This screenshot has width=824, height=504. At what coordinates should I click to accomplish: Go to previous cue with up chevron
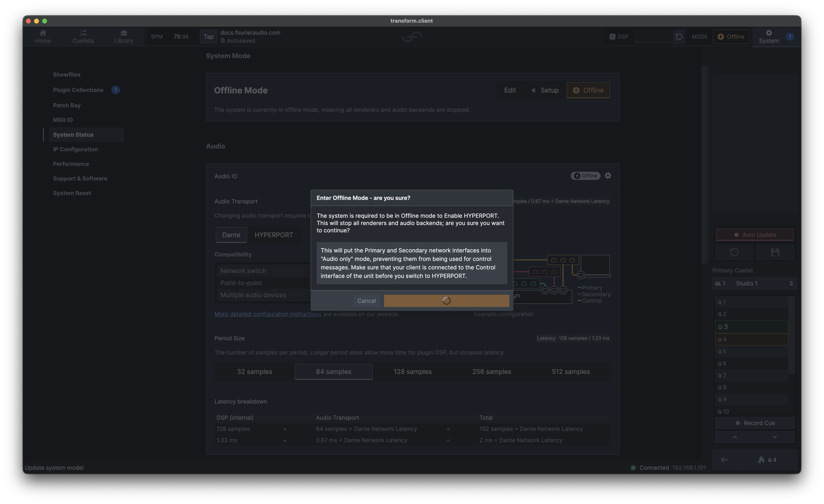pyautogui.click(x=734, y=437)
